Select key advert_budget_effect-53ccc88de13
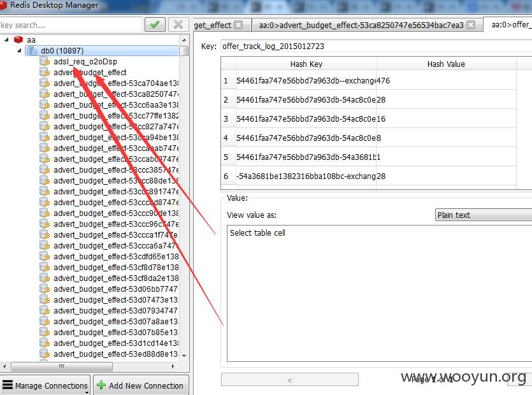Image resolution: width=532 pixels, height=395 pixels. (x=116, y=181)
